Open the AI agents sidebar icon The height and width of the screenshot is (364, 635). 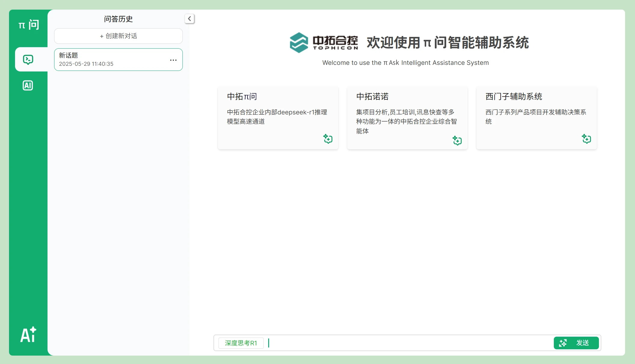tap(28, 86)
